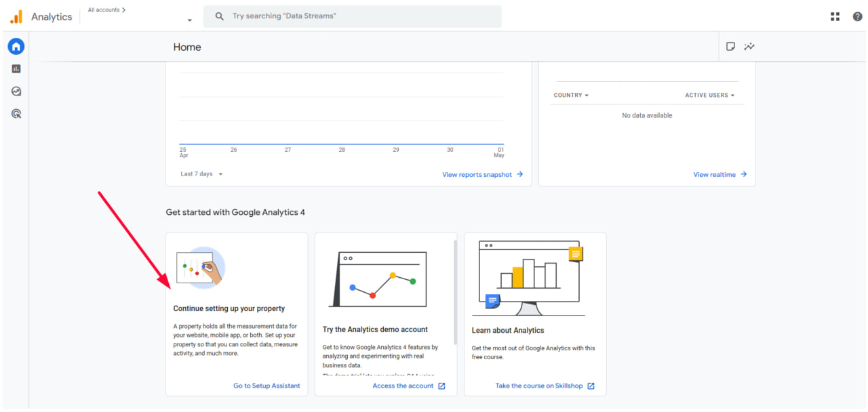868x412 pixels.
Task: Click arrow next to View reports snapshot
Action: (520, 174)
